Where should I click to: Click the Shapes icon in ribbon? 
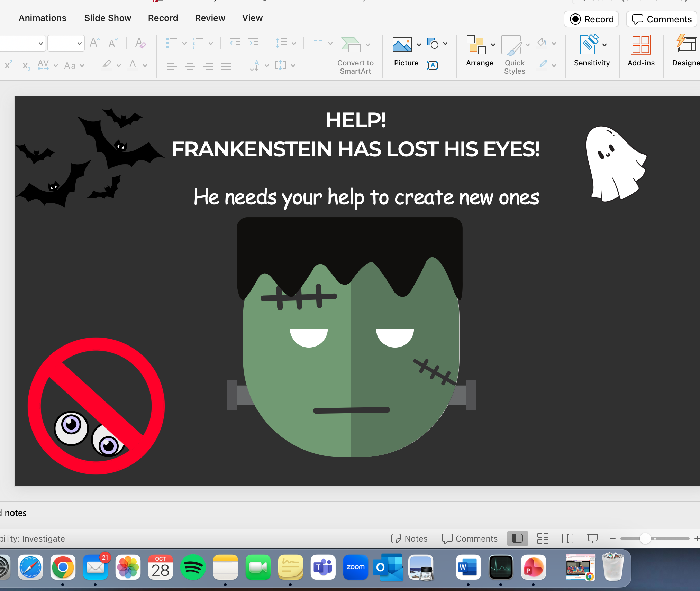pos(433,44)
